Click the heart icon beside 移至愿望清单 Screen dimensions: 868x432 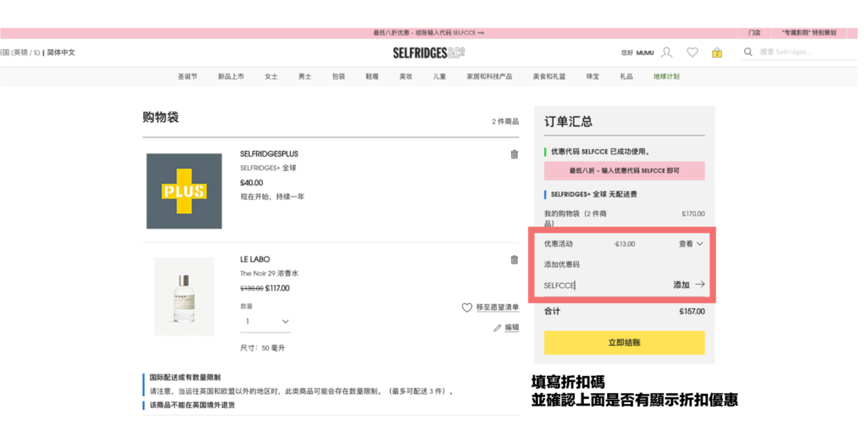tap(467, 307)
